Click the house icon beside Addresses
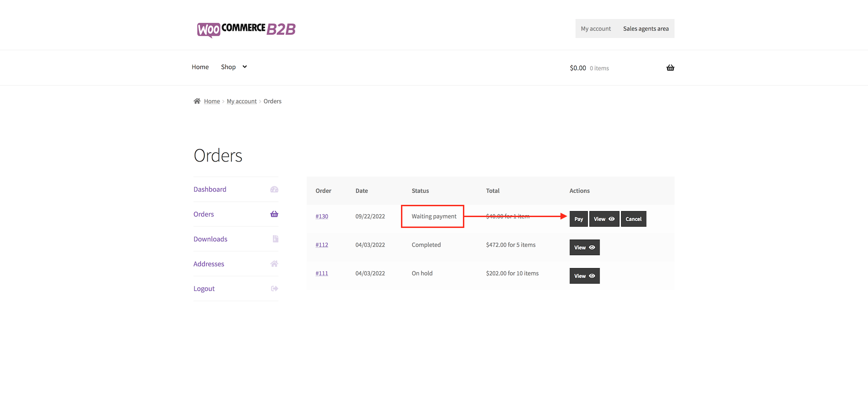 [x=274, y=264]
